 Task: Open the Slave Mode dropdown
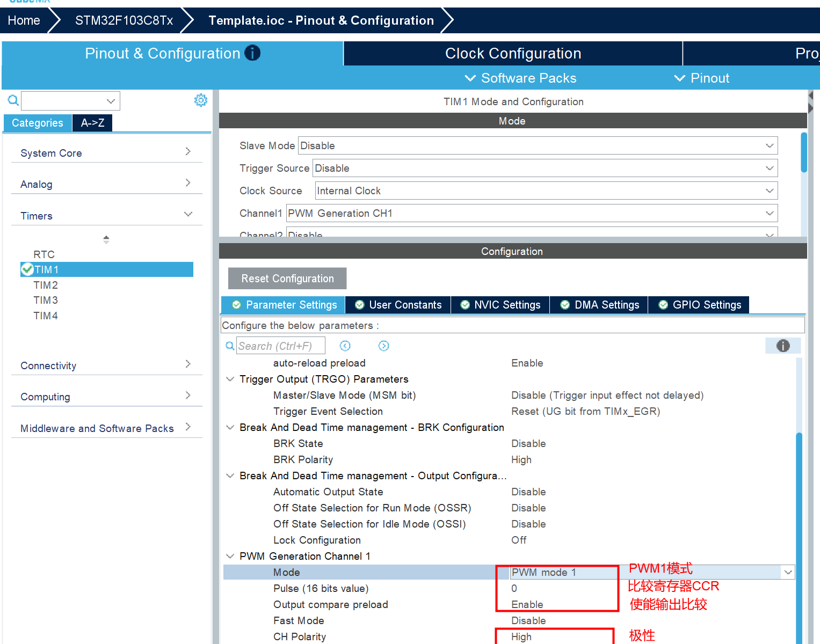[x=538, y=145]
